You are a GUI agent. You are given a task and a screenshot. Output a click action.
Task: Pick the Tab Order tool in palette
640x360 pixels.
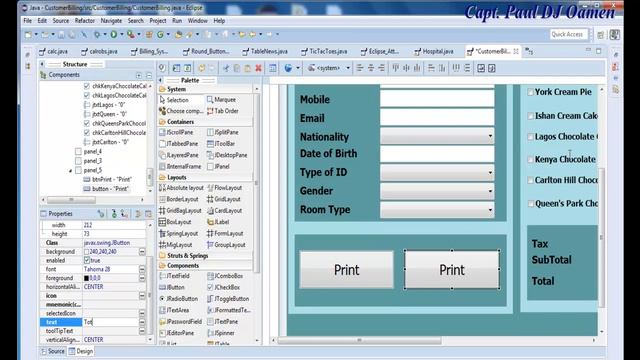point(223,111)
